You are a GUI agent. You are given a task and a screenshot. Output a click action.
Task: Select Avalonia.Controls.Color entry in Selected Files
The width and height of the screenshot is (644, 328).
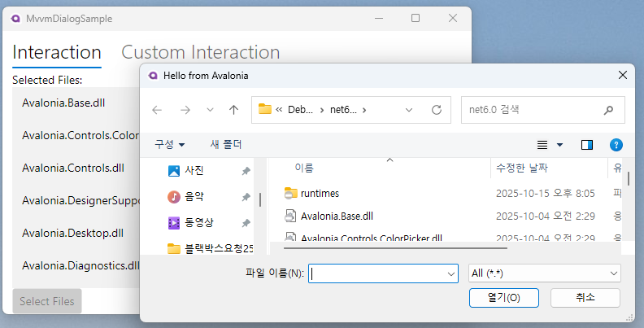[x=80, y=135]
